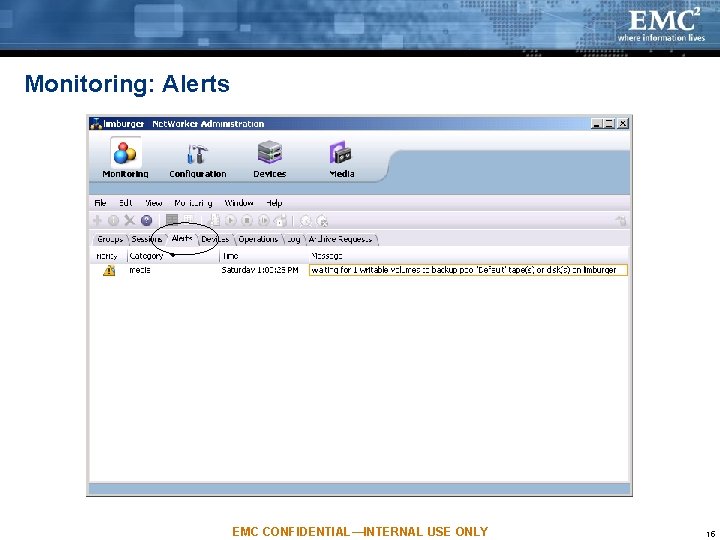Click the light table view toolbar icon
Screen dimensions: 720x540
[188, 220]
